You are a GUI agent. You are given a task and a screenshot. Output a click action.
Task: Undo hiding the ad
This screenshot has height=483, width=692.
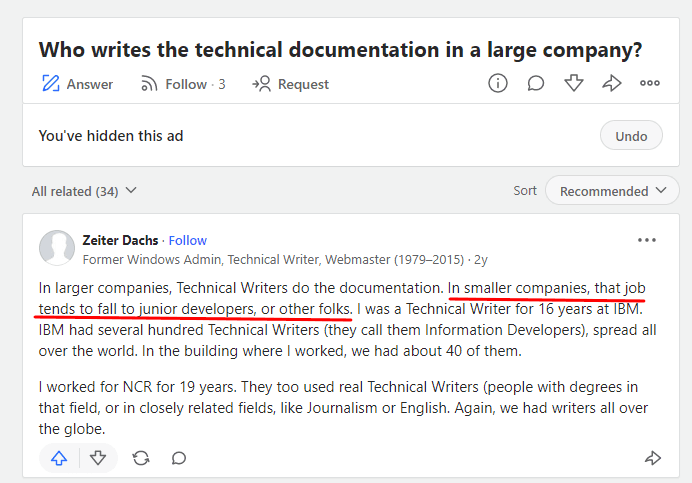(631, 136)
